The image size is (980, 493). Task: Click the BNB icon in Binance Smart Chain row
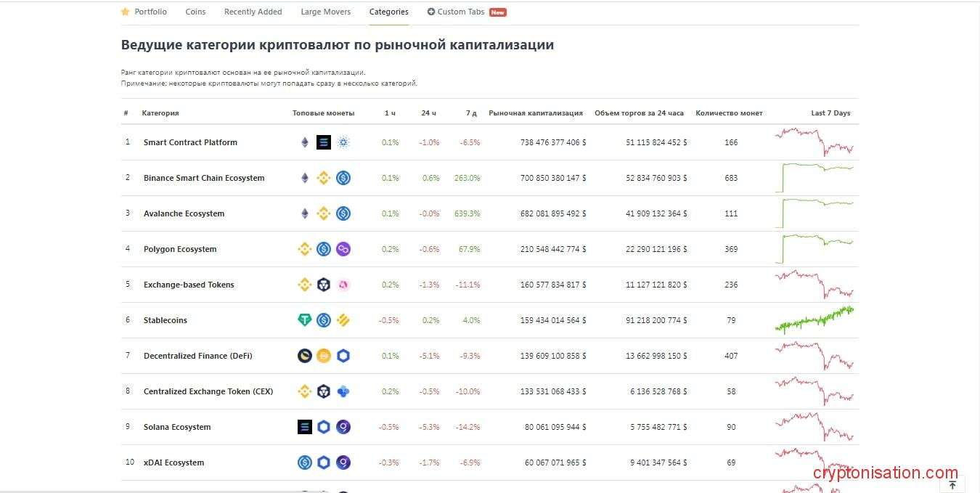pyautogui.click(x=324, y=178)
